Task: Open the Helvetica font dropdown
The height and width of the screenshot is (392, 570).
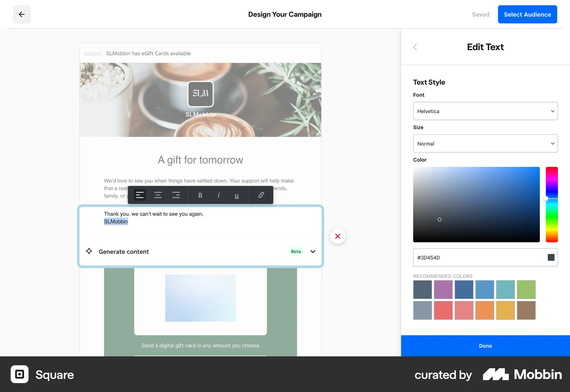Action: point(485,111)
